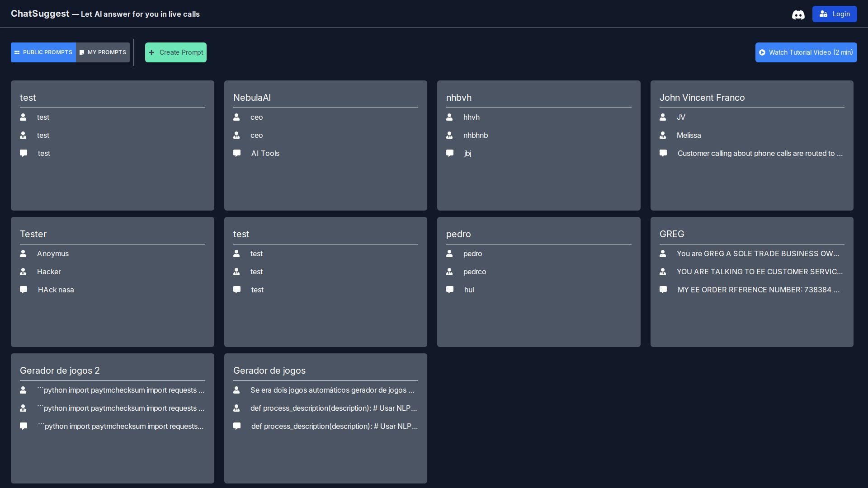This screenshot has height=488, width=868.
Task: Click "MY EE ORDER RFERENCE NUMBER: 738384" text
Action: (759, 290)
